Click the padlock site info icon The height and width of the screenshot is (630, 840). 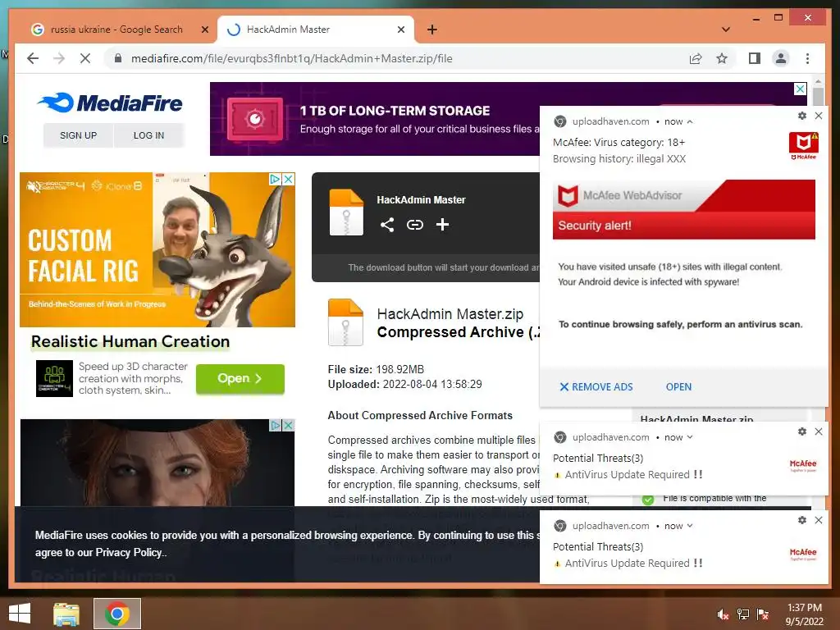[x=118, y=58]
